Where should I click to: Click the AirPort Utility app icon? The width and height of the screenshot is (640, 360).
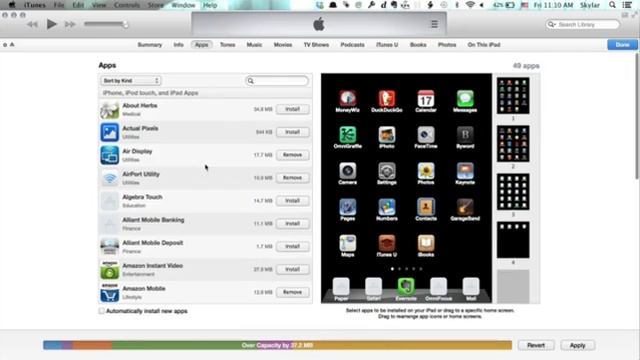109,178
